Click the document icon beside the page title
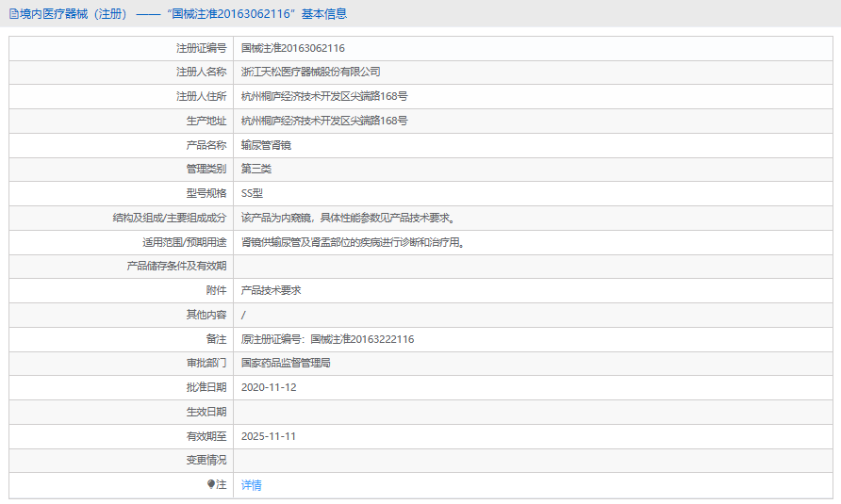Viewport: 841px width, 504px height. coord(14,14)
